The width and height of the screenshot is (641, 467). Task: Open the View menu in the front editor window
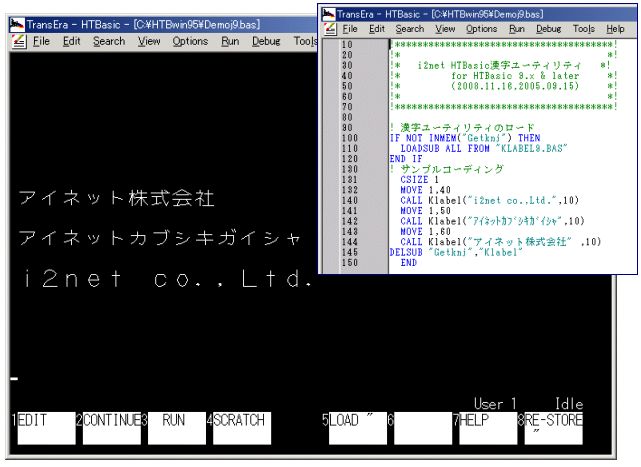445,29
